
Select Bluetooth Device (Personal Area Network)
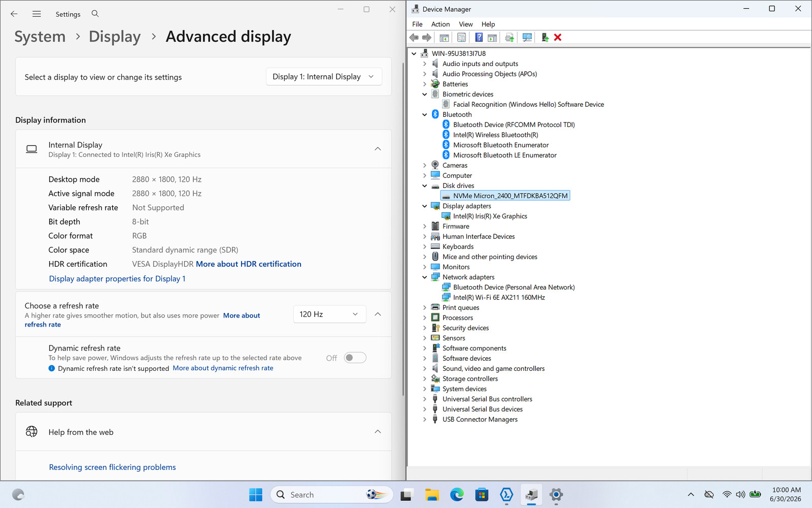coord(514,288)
